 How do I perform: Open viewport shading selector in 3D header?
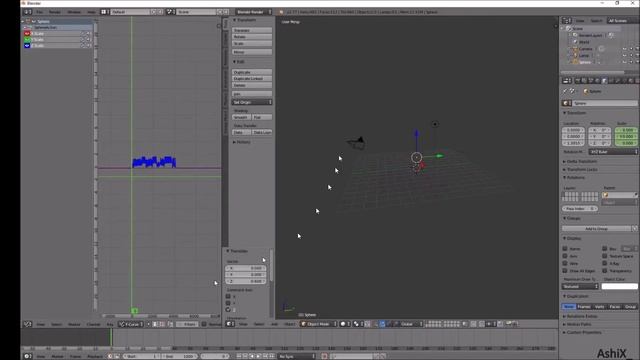tap(345, 324)
